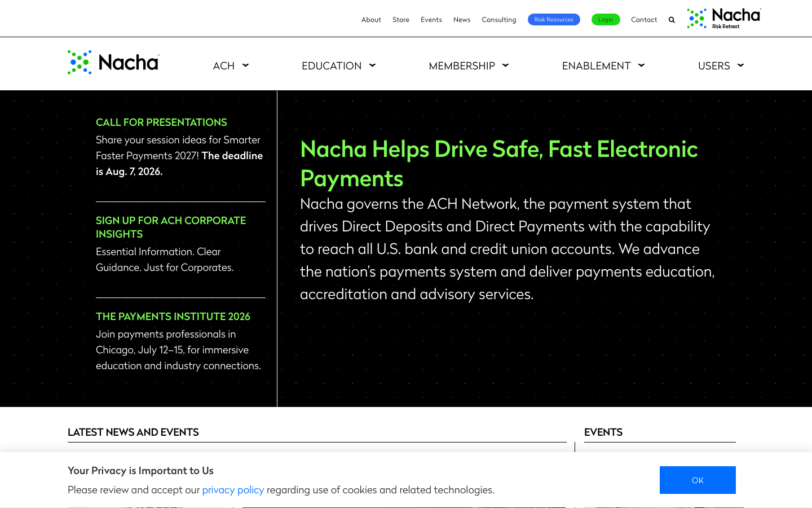Click the Nacha Risk Retreat logo
Screen dimensions: 812x508
coord(724,19)
